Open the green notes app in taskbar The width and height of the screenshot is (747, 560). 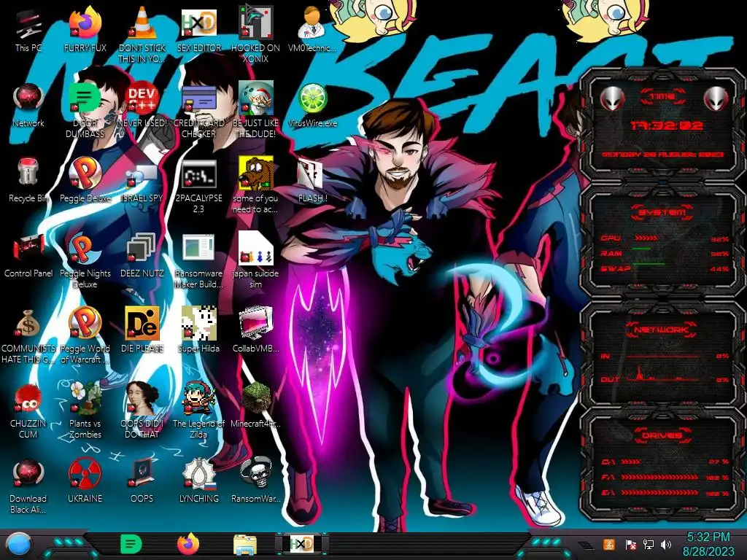(131, 544)
